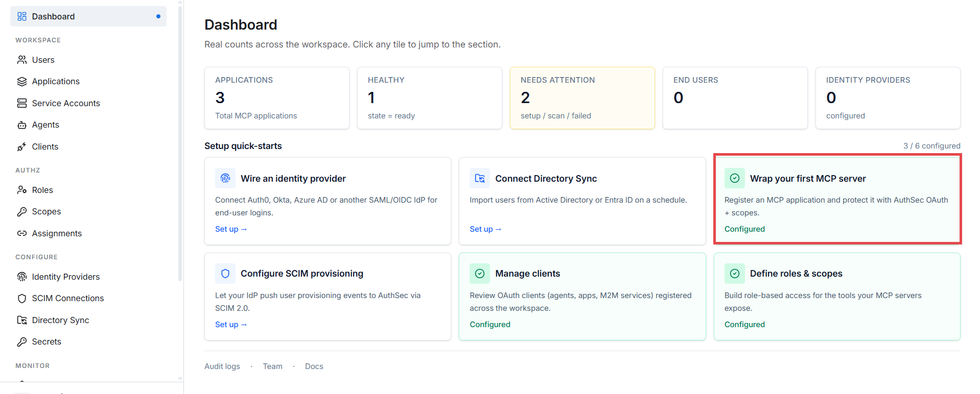Click 'Wire an identity provider' card title
This screenshot has width=980, height=394.
293,179
